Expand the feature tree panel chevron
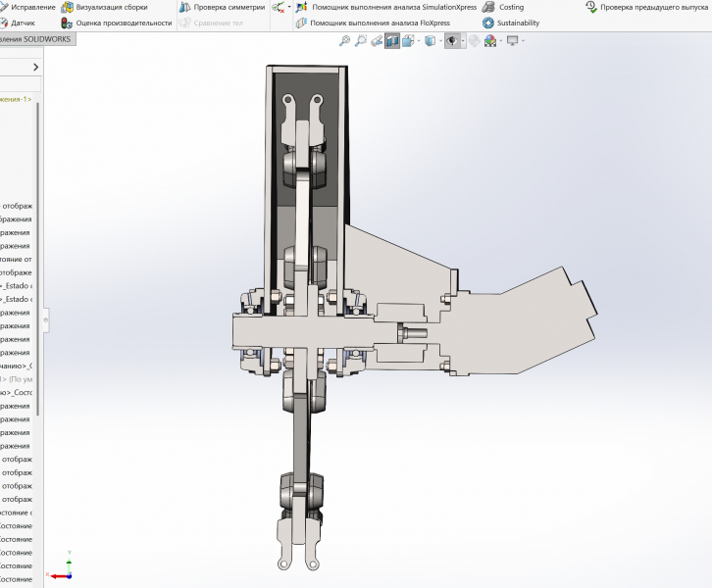The width and height of the screenshot is (712, 588). 36,68
